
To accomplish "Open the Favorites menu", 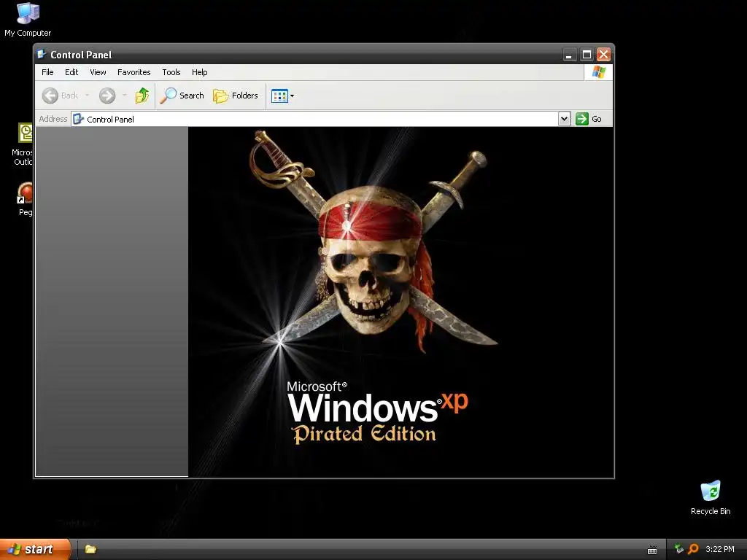I will [134, 72].
